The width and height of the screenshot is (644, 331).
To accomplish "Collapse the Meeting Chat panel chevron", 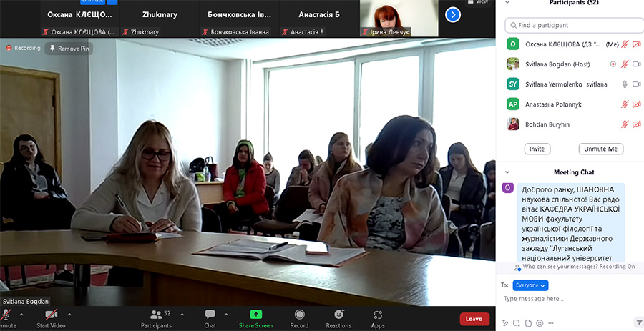I will (x=507, y=172).
